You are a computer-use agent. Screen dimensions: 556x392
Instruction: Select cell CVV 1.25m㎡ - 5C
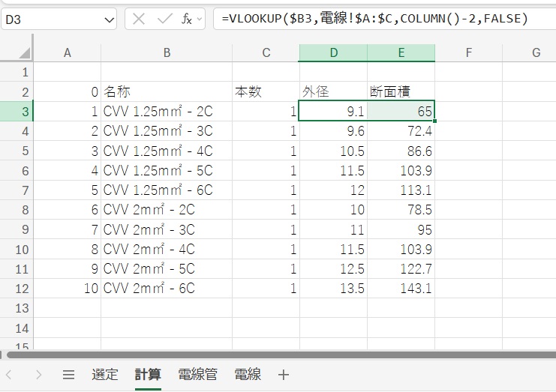pos(167,170)
